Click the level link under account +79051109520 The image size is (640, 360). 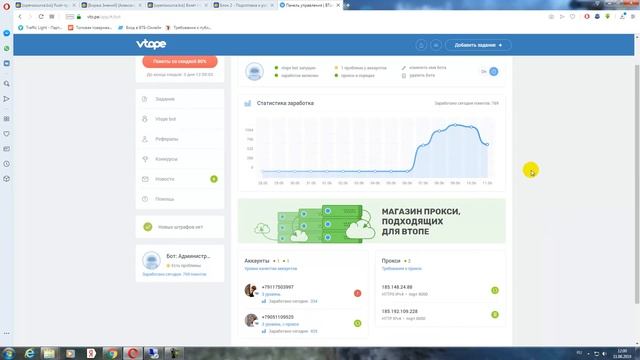(280, 324)
